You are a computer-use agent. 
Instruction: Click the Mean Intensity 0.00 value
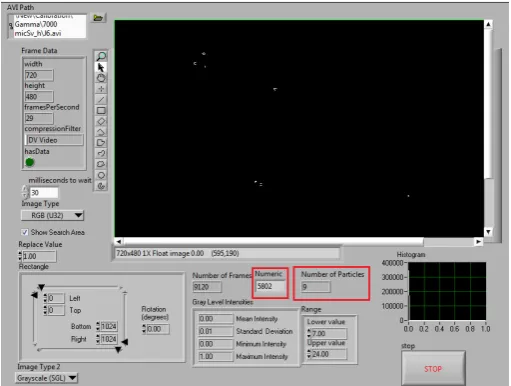tap(215, 319)
